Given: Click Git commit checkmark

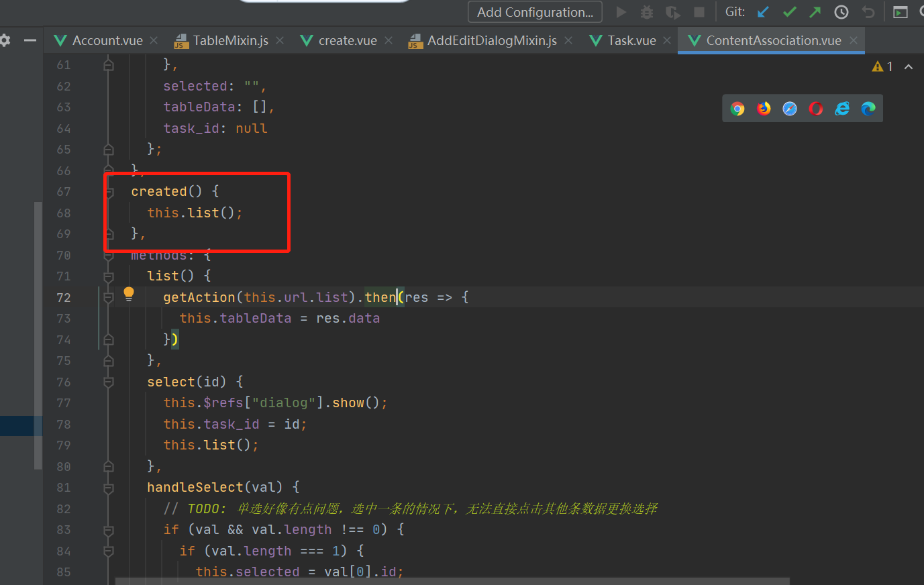Looking at the screenshot, I should [790, 12].
